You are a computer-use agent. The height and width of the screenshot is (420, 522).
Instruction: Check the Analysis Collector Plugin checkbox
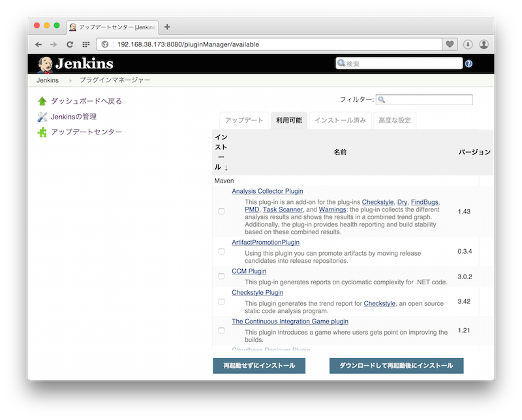click(221, 211)
